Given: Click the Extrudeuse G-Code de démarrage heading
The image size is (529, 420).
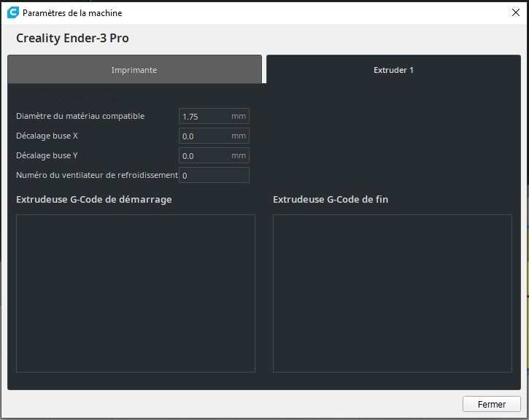Looking at the screenshot, I should tap(94, 200).
